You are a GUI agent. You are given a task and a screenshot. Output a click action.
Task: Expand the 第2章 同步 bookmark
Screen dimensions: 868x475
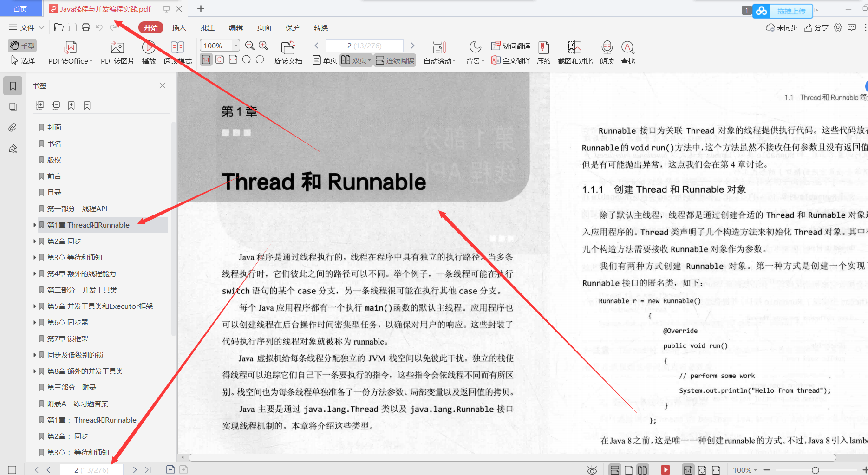pyautogui.click(x=35, y=241)
